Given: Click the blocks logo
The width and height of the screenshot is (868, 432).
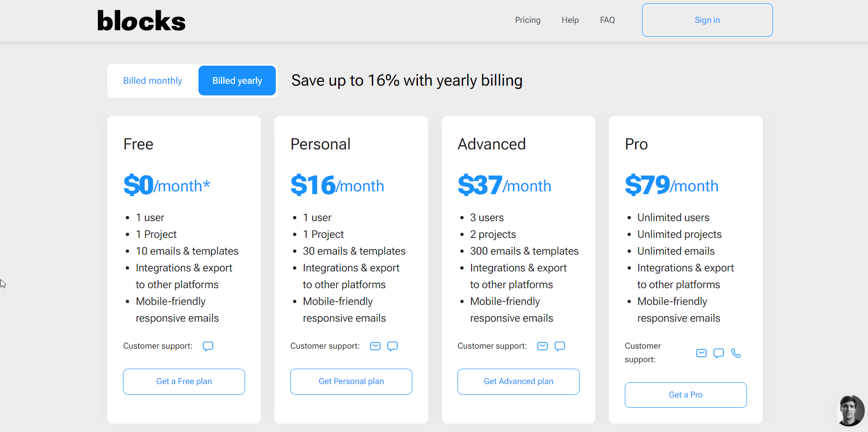Looking at the screenshot, I should tap(141, 21).
